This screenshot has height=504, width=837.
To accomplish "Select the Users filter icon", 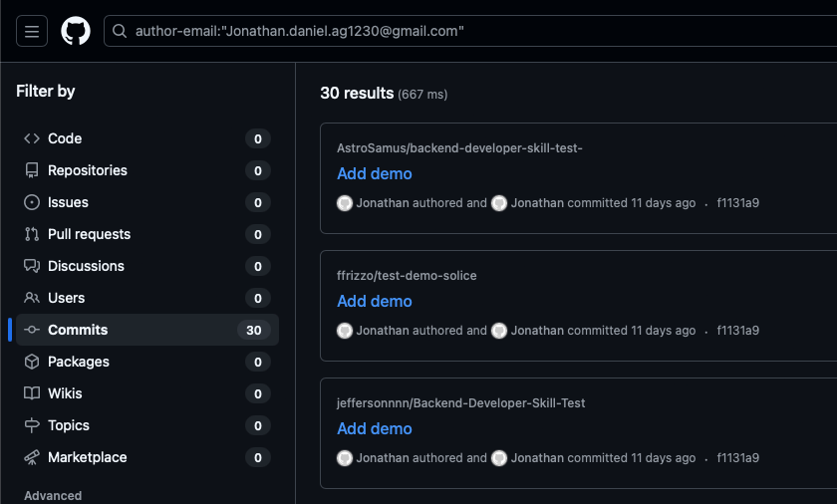I will [32, 298].
